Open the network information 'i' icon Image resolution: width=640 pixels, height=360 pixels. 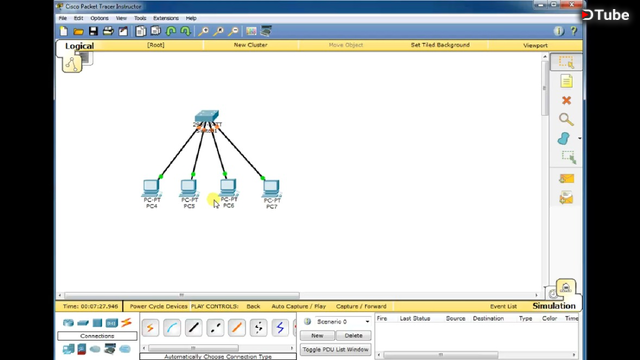558,31
